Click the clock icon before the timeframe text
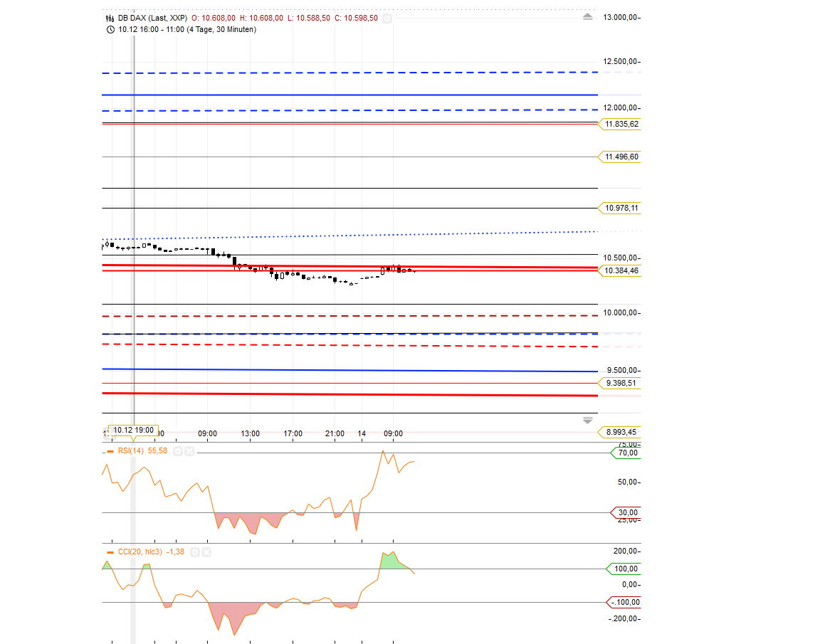 point(110,30)
